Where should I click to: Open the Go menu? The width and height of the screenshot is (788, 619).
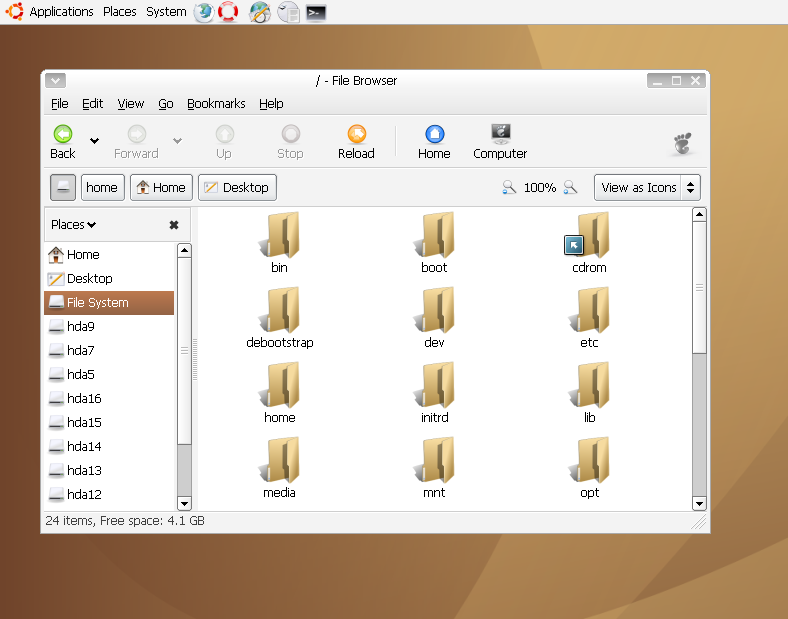click(x=166, y=104)
